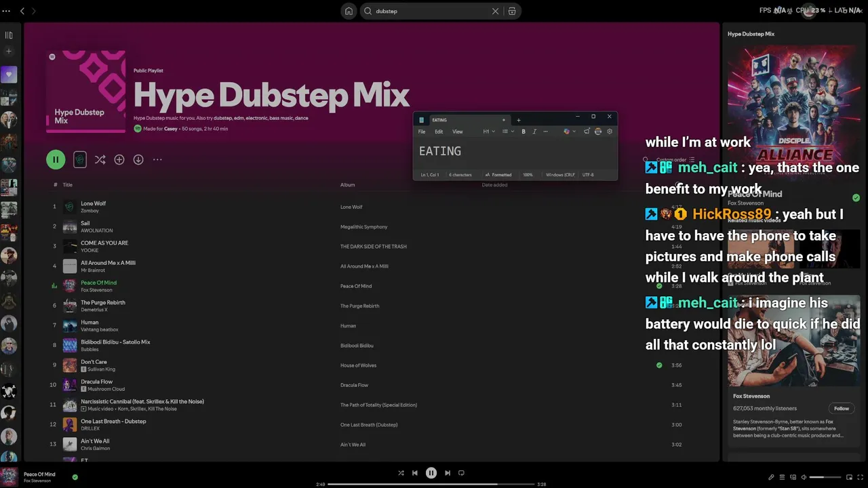Skip to next track
Image resolution: width=868 pixels, height=488 pixels.
[448, 473]
